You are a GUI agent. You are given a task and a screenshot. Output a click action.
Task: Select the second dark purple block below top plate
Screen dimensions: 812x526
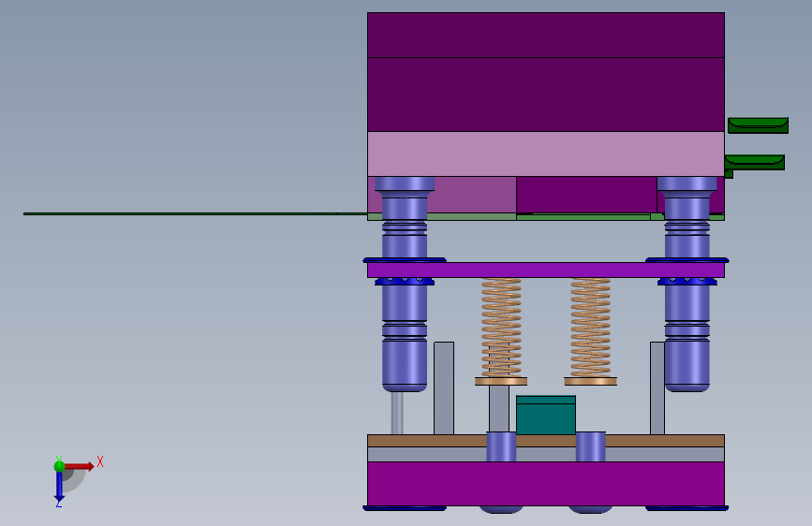pyautogui.click(x=546, y=95)
